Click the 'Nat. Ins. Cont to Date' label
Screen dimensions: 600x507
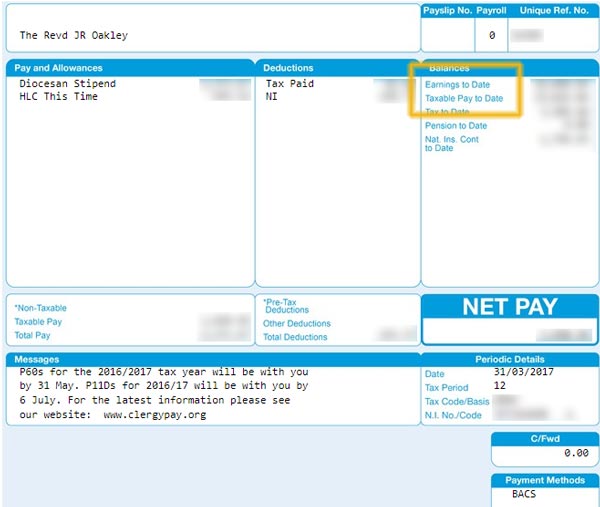click(452, 143)
